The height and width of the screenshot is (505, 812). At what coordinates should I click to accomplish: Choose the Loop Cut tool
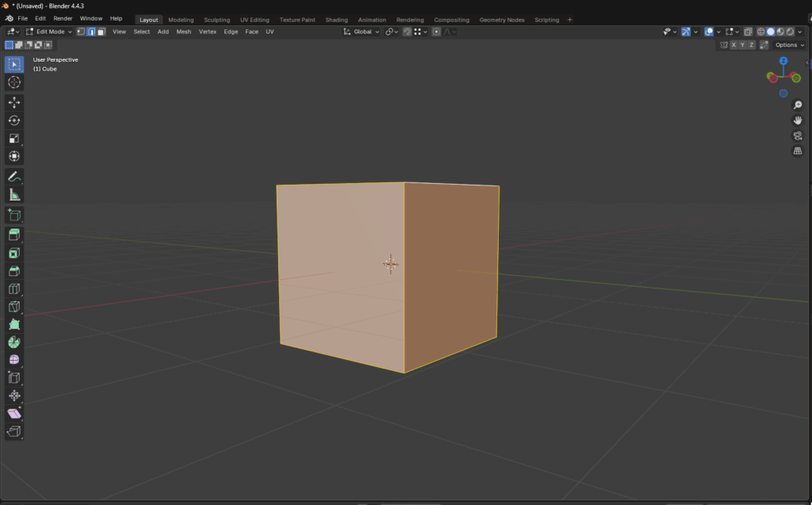click(x=14, y=289)
